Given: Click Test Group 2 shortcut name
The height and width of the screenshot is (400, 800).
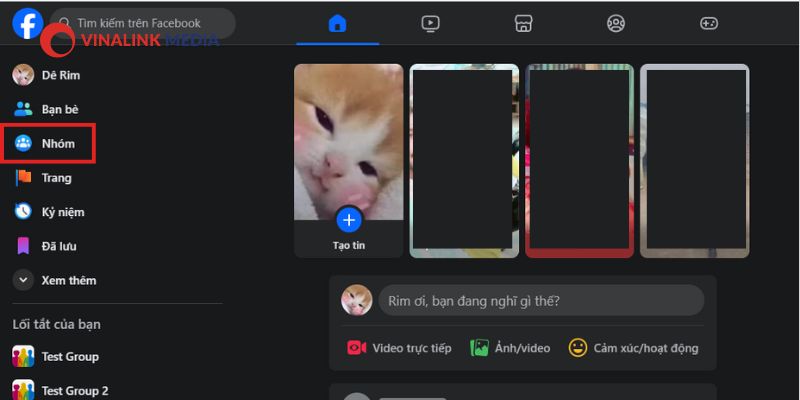Looking at the screenshot, I should tap(75, 391).
